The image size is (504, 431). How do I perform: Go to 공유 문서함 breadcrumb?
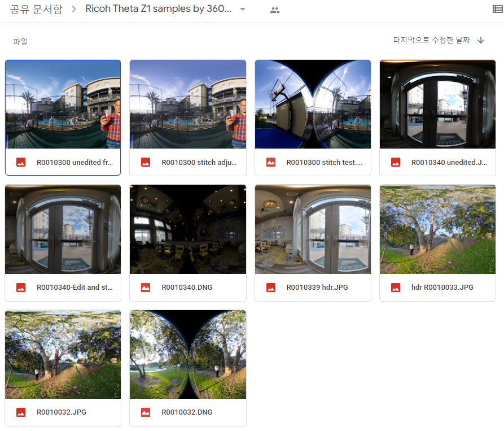(x=36, y=9)
